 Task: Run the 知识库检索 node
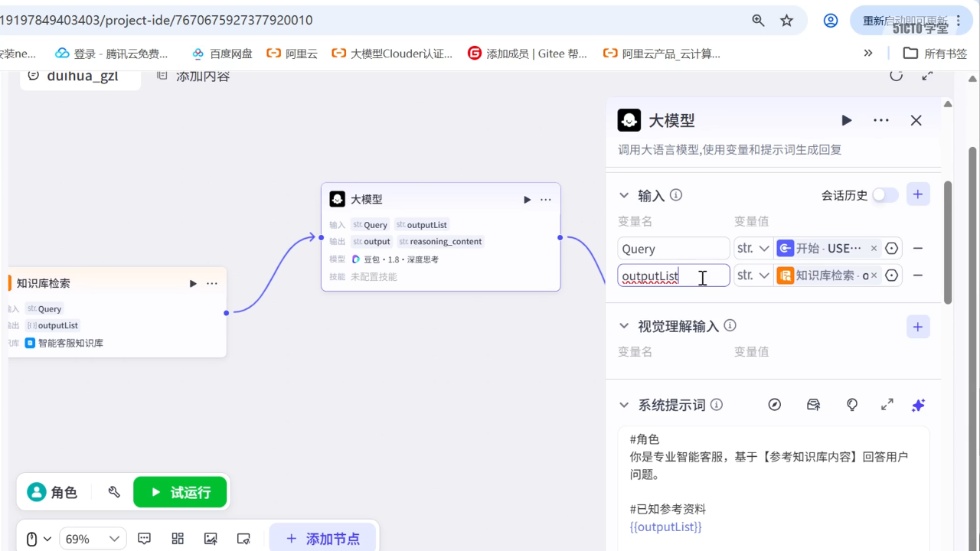[193, 284]
